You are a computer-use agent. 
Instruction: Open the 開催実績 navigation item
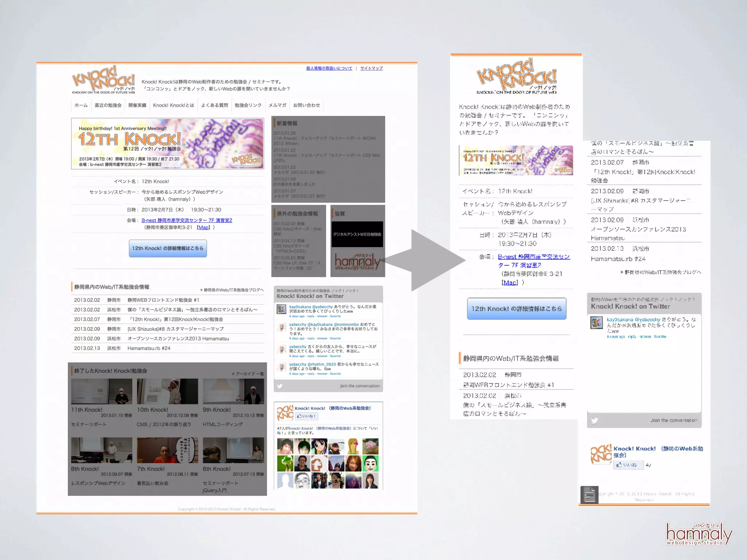(x=137, y=105)
